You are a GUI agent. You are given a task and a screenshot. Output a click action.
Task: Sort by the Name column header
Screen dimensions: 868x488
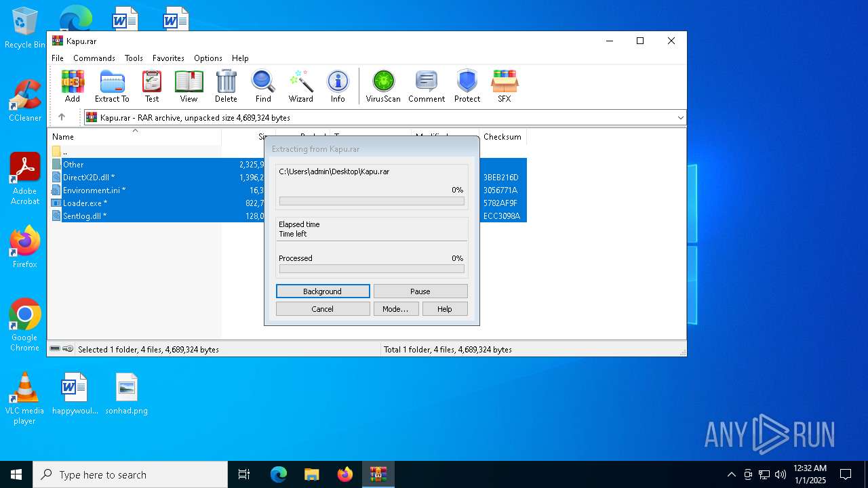click(x=135, y=137)
